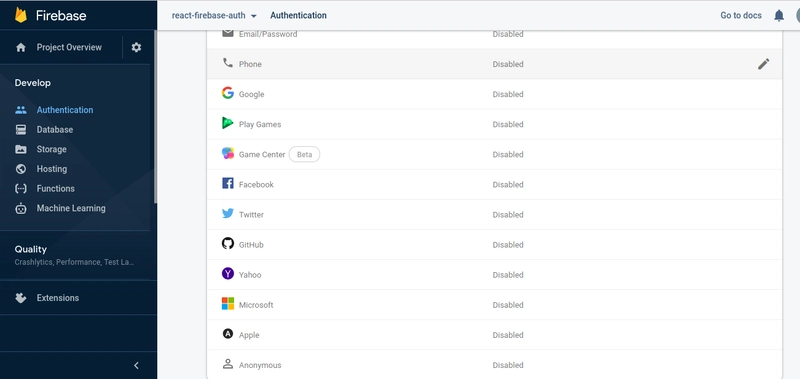Open project settings gear icon

136,47
